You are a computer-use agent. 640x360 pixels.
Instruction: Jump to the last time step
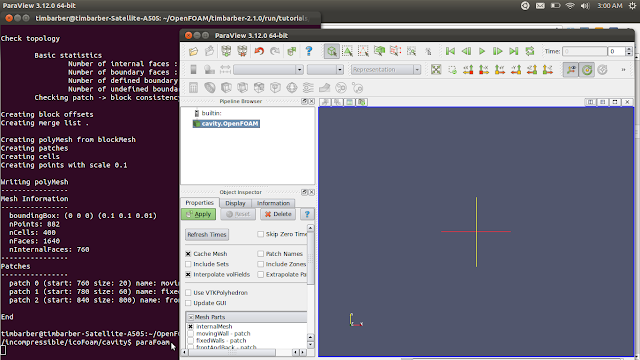[x=513, y=51]
